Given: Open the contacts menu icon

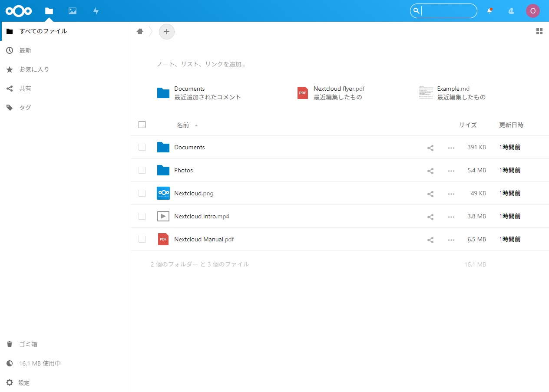Looking at the screenshot, I should pyautogui.click(x=511, y=11).
